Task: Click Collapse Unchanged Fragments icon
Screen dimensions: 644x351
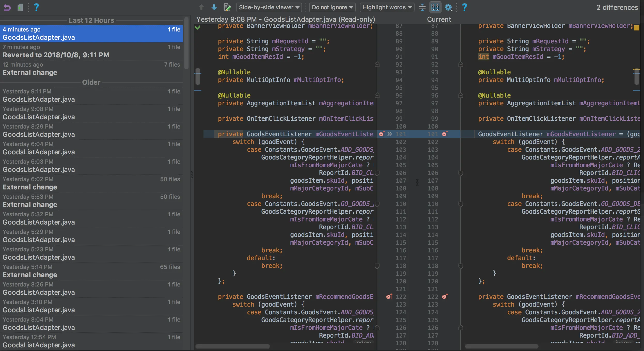Action: tap(422, 7)
